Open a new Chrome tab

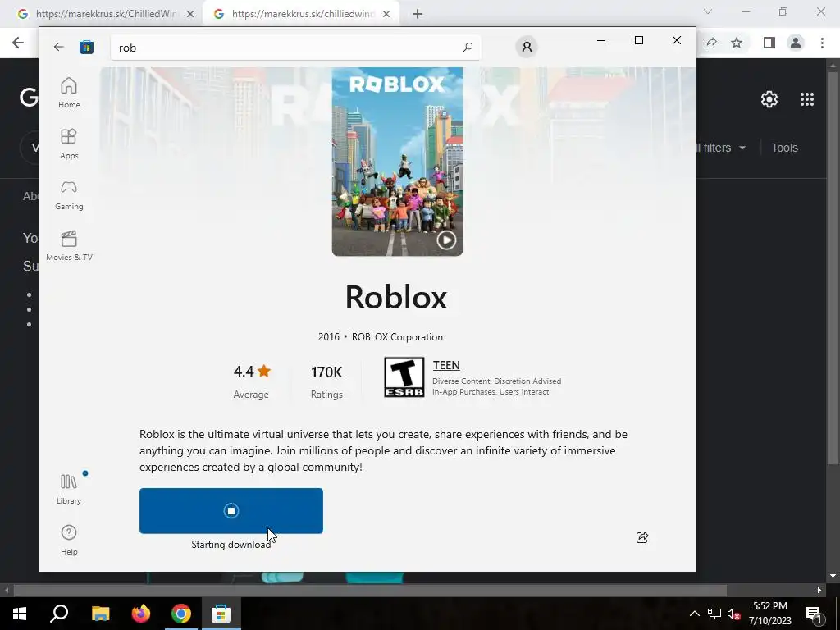tap(418, 14)
